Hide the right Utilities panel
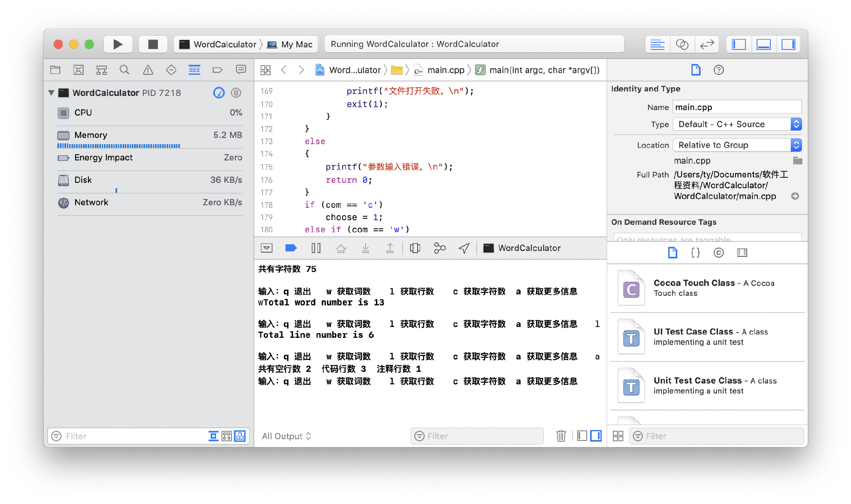 pyautogui.click(x=788, y=44)
